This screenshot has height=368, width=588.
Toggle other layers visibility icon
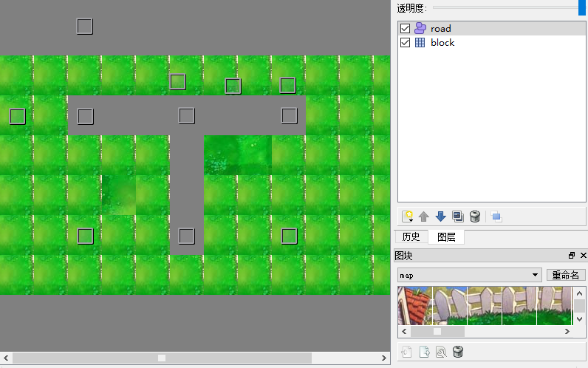click(x=496, y=217)
